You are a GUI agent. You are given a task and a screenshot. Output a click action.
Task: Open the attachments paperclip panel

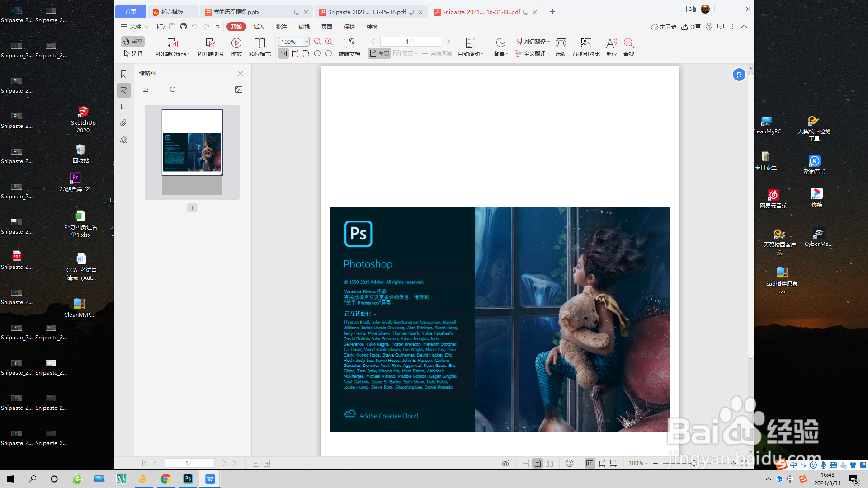click(x=123, y=123)
